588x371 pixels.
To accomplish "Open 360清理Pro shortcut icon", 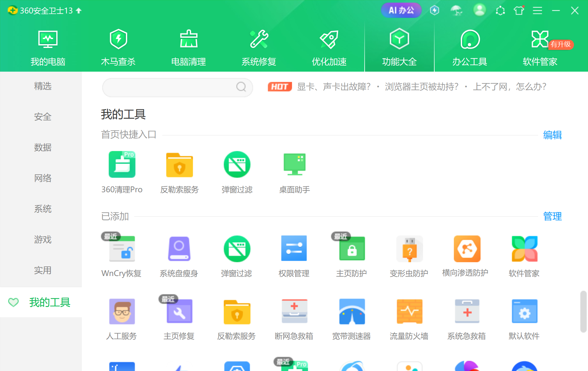I will coord(122,164).
